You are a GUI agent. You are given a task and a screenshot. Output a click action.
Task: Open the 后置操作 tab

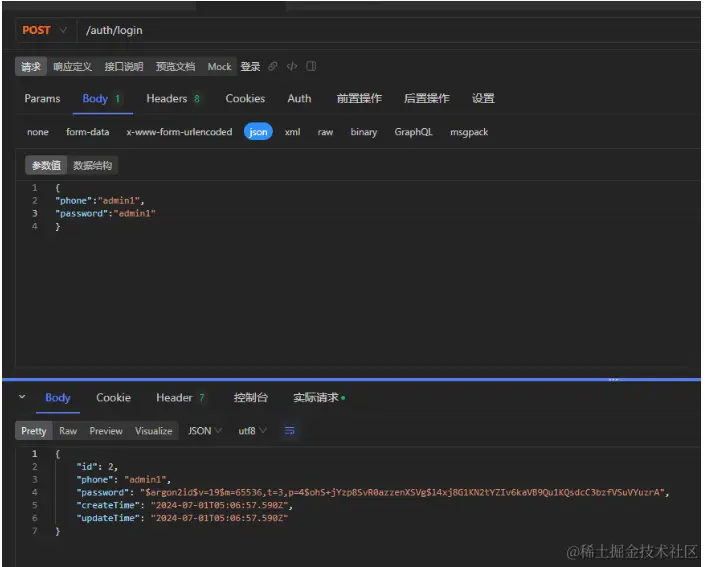pos(427,98)
